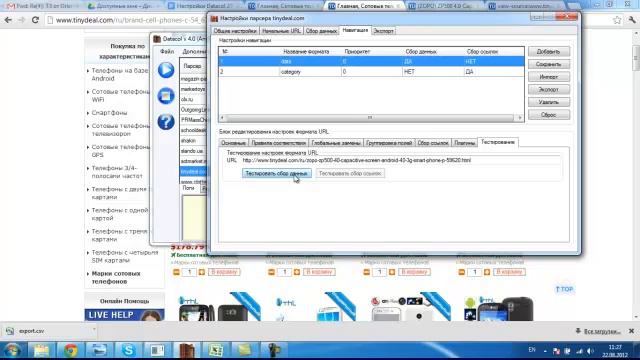Open the Плагины sub-tab
640x360 pixels.
(464, 143)
